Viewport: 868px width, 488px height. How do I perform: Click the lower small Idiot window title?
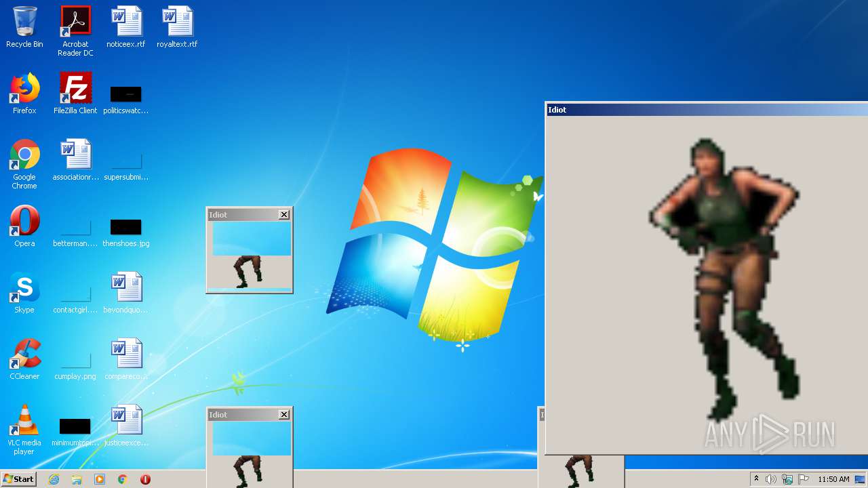tap(218, 415)
